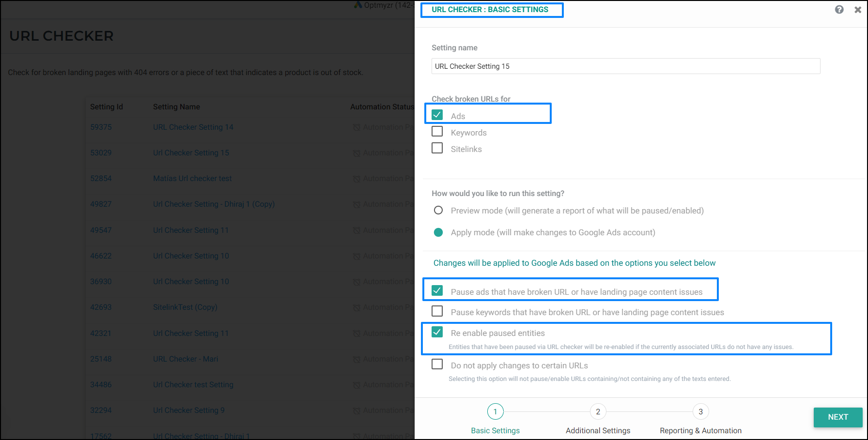Click setting ID 34486

tap(101, 385)
